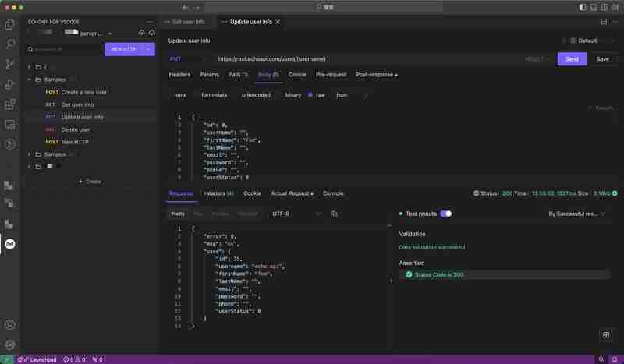
Task: Toggle the primary sidebar layout icon
Action: (x=583, y=7)
